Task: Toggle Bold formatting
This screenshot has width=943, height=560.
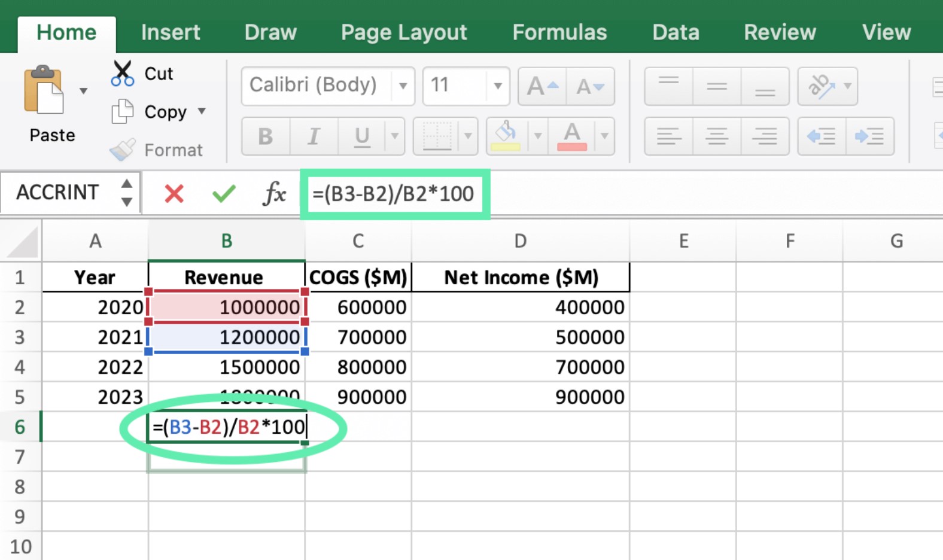Action: pos(266,136)
